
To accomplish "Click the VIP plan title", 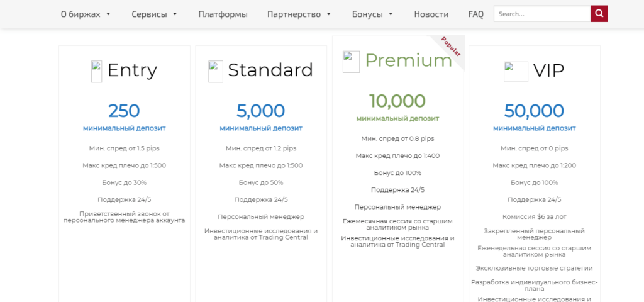I will [x=548, y=70].
